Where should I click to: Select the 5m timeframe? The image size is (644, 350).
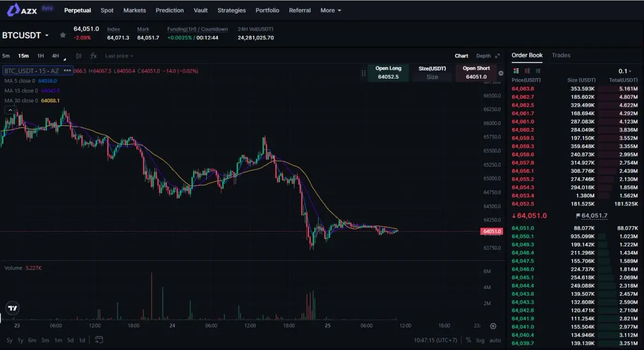[6, 56]
